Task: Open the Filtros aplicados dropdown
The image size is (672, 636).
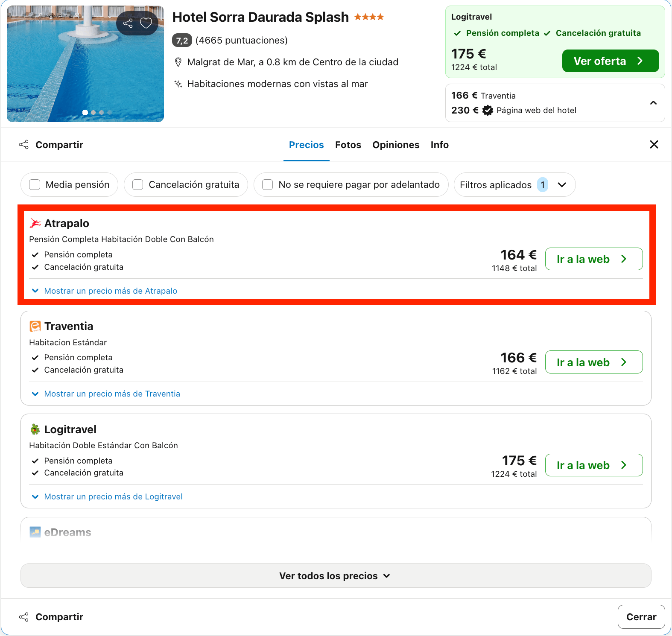Action: tap(514, 185)
